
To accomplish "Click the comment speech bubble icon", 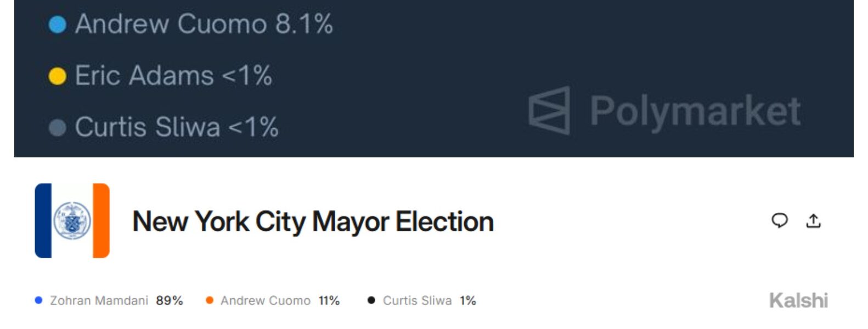I will pyautogui.click(x=779, y=220).
